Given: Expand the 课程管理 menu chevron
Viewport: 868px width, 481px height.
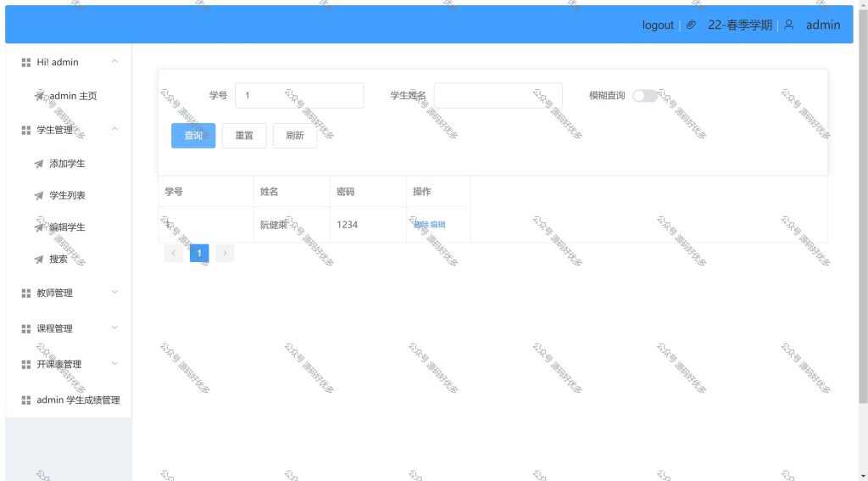Looking at the screenshot, I should (114, 328).
